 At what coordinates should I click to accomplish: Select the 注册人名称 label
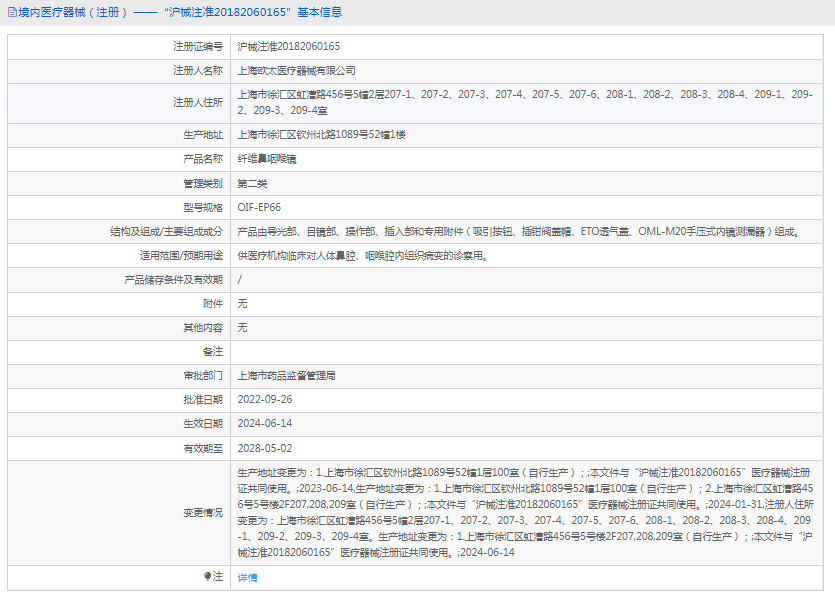coord(198,70)
